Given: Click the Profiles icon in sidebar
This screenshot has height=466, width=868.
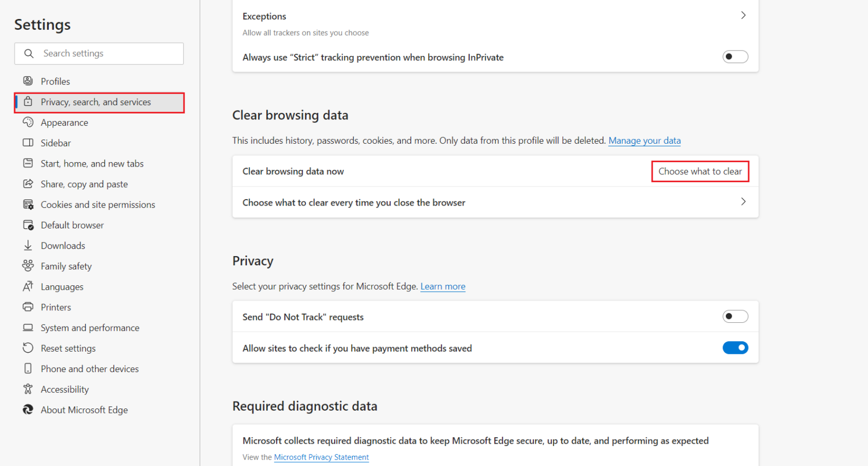Looking at the screenshot, I should [28, 81].
